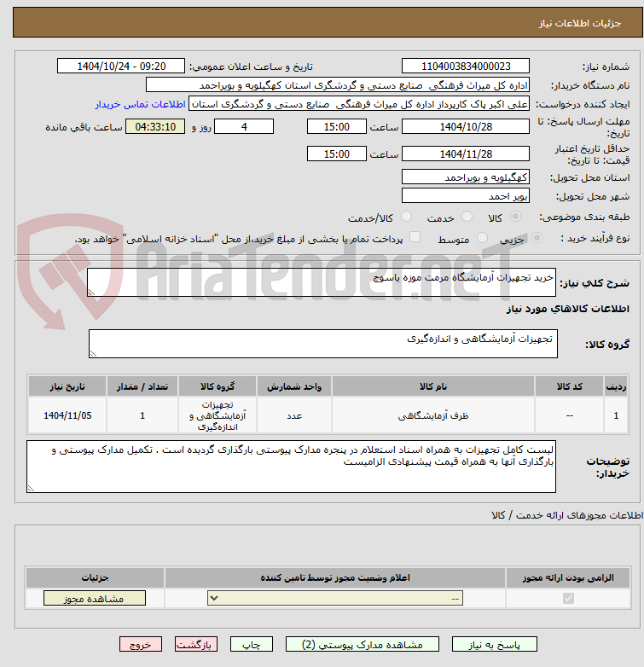Click the اعلام وضعیت مجوز توسط تامین کننده header
The height and width of the screenshot is (667, 644).
[335, 577]
